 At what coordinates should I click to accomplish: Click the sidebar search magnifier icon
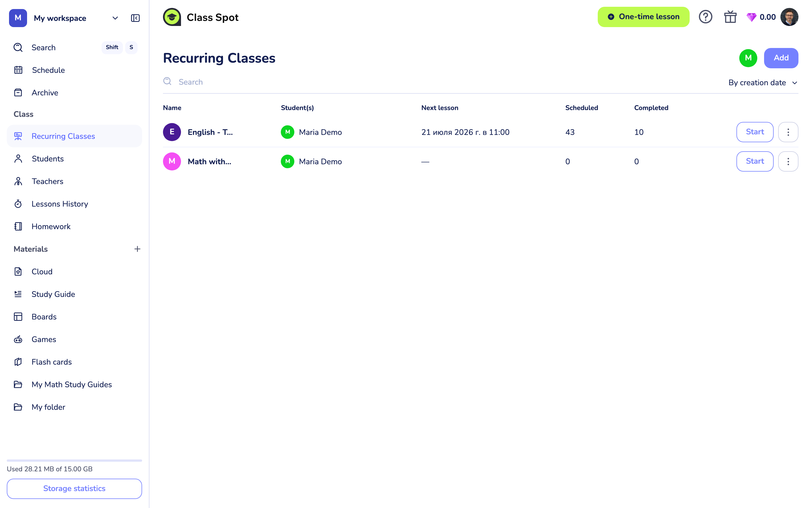point(18,47)
